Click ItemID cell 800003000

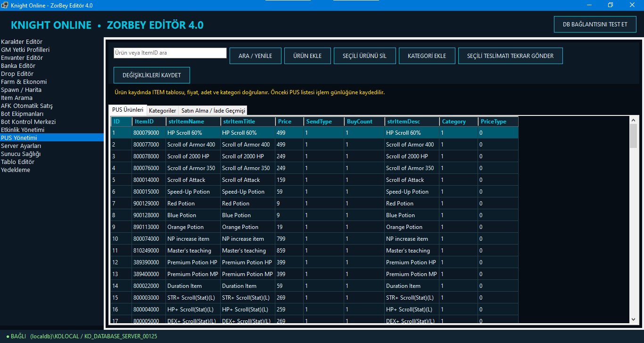click(149, 298)
